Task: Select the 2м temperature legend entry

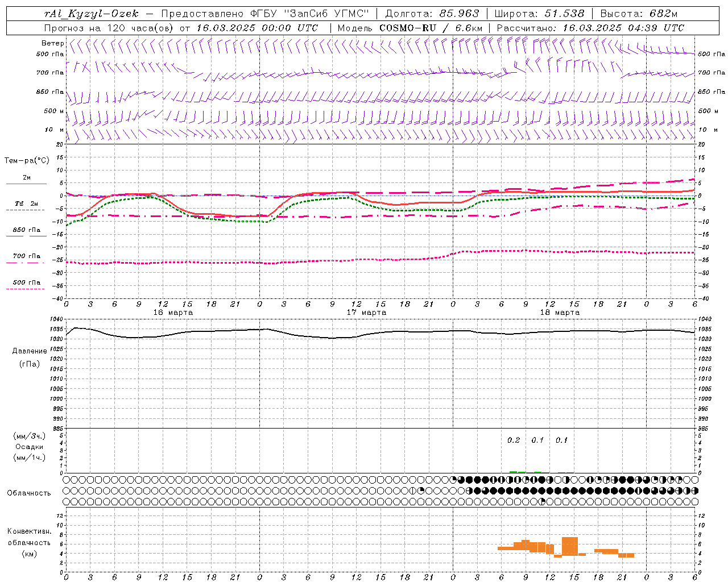Action: tap(27, 178)
